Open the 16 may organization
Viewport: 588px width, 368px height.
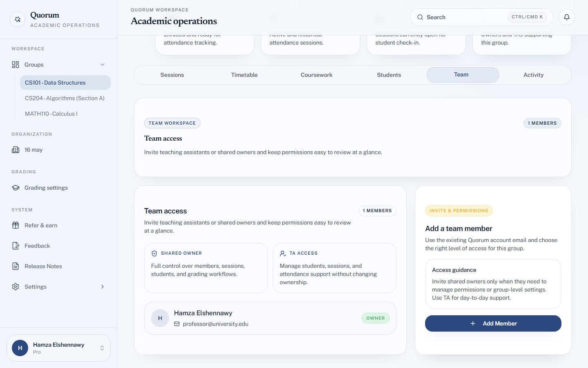[59, 150]
